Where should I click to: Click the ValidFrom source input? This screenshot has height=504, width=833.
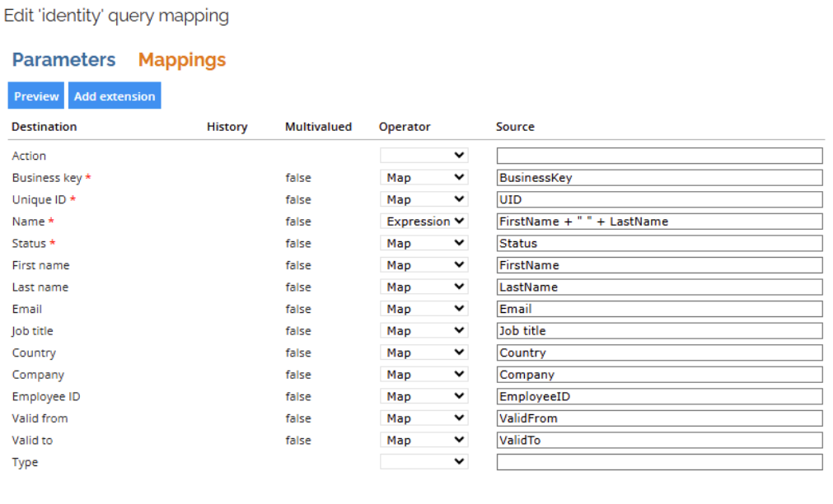(x=660, y=418)
